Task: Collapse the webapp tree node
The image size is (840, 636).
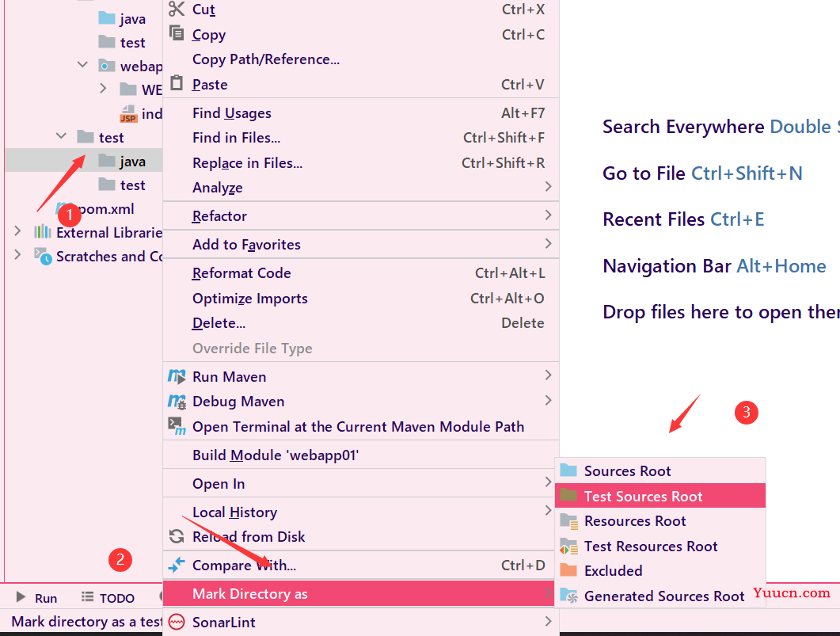Action: [82, 65]
